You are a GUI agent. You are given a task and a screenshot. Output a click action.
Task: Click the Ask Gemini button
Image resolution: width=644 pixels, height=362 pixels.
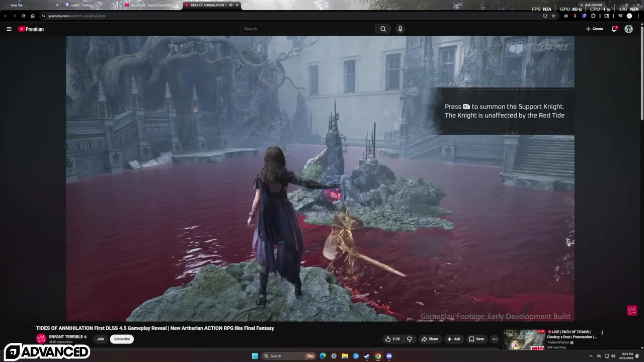[x=591, y=5]
